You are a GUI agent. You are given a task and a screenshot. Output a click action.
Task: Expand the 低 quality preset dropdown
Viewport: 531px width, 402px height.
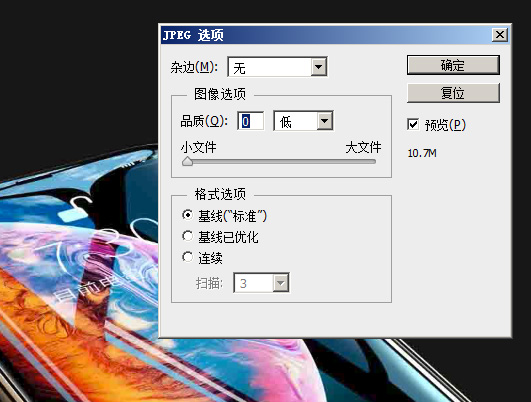click(x=324, y=121)
